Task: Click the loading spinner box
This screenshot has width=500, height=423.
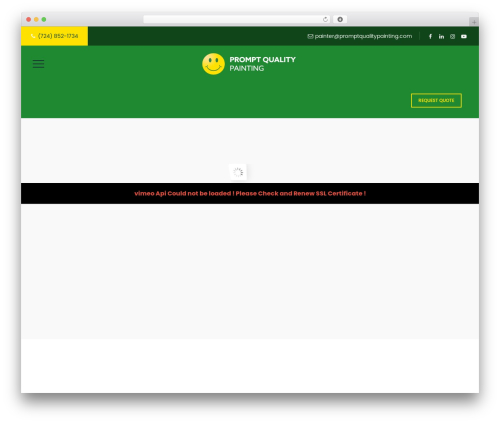Action: pos(238,172)
